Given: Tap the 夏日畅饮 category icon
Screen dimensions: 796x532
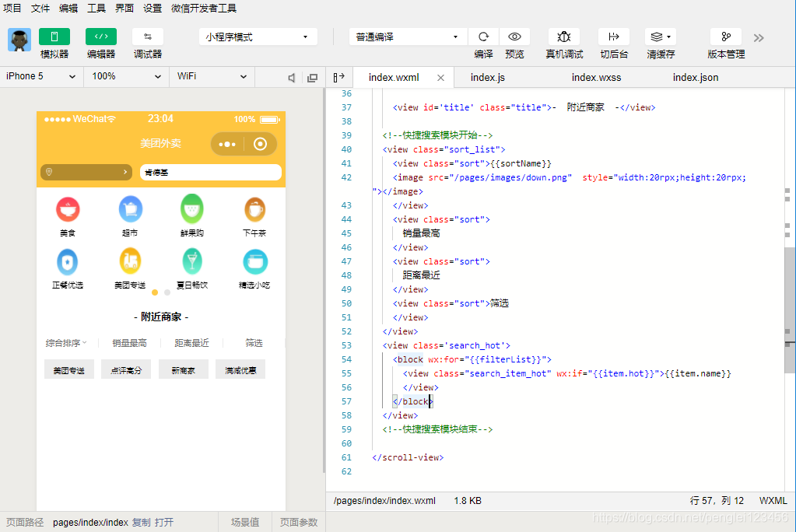Looking at the screenshot, I should click(x=192, y=261).
